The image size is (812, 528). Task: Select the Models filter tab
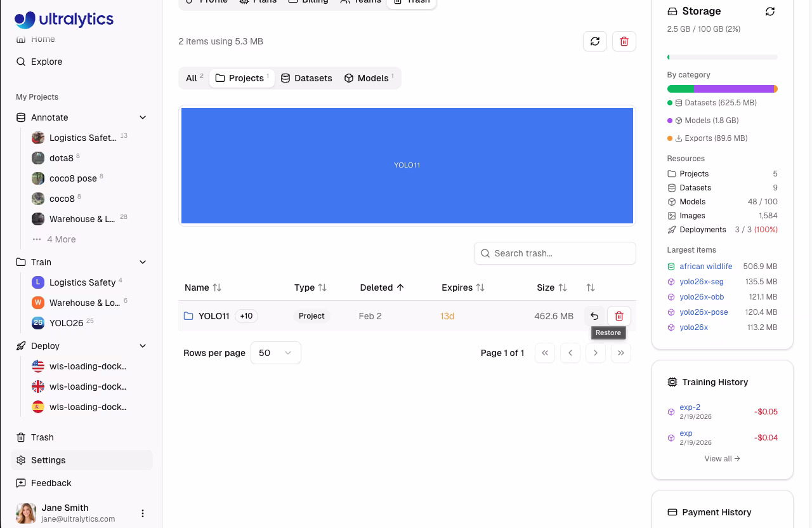(369, 78)
